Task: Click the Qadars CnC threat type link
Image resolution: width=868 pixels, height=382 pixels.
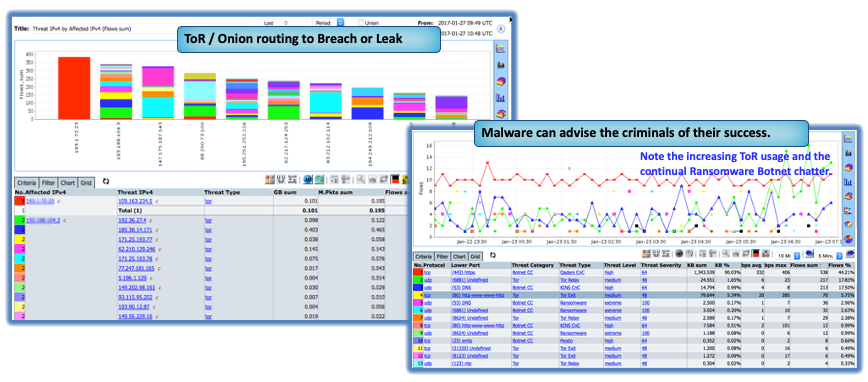Action: click(x=571, y=272)
